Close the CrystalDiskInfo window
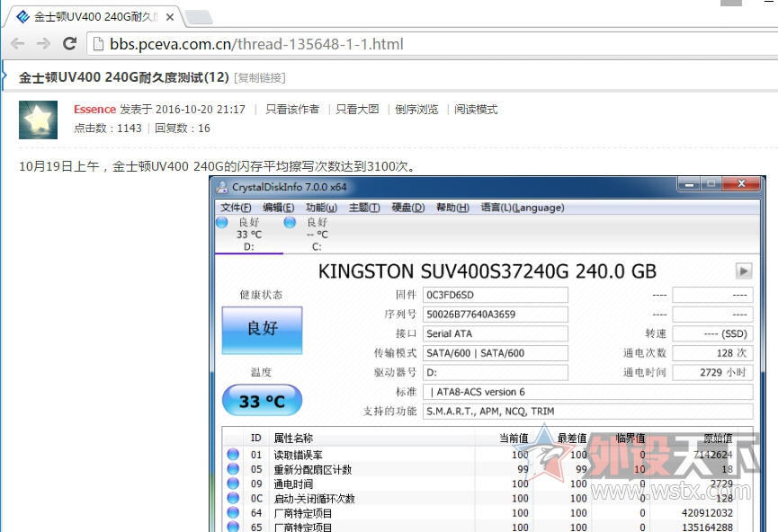Viewport: 778px width, 532px height. click(741, 184)
